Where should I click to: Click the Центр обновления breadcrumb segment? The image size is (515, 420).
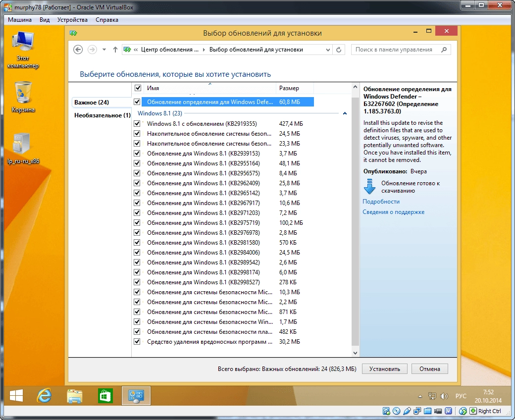[170, 50]
